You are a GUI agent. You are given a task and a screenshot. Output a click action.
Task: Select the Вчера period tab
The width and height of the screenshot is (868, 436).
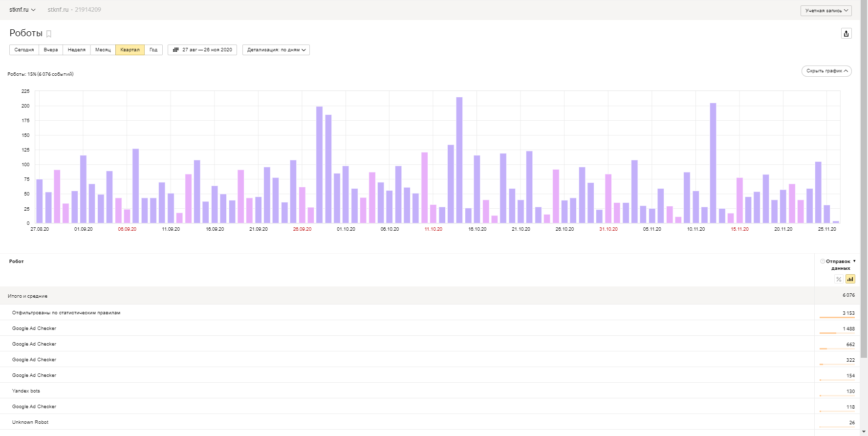click(51, 50)
